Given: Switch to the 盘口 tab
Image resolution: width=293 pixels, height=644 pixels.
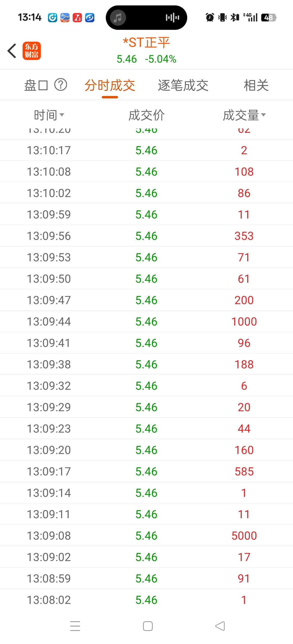Looking at the screenshot, I should [36, 85].
